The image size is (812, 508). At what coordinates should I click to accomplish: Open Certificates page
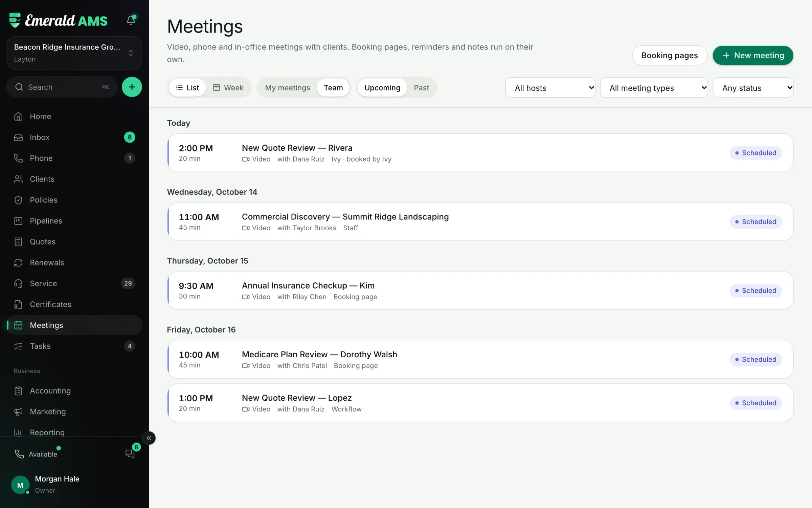tap(74, 304)
